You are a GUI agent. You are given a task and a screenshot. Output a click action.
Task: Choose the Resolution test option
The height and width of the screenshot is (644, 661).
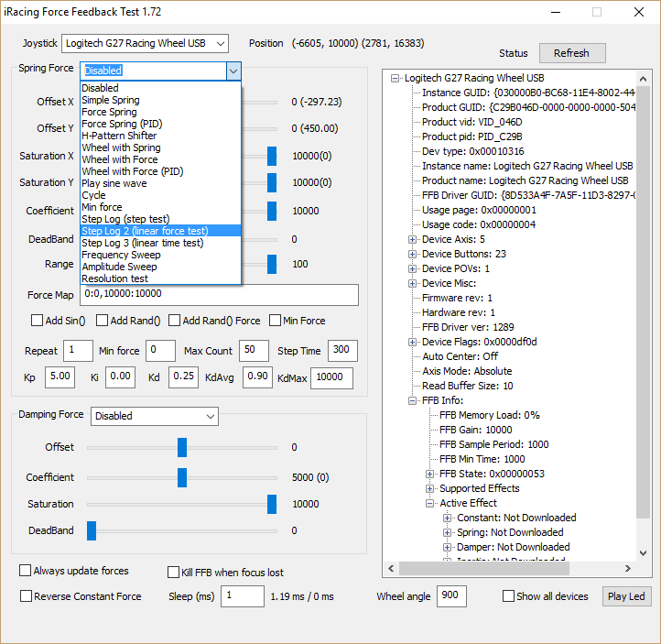[x=160, y=278]
